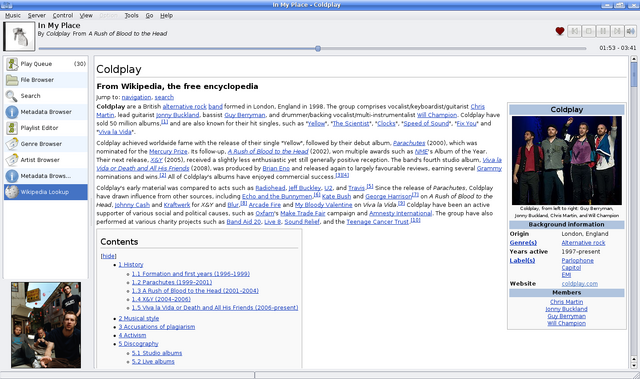Viewport: 640px width, 379px height.
Task: Open the truncated 'Metadata Brows...' icon
Action: pos(12,176)
